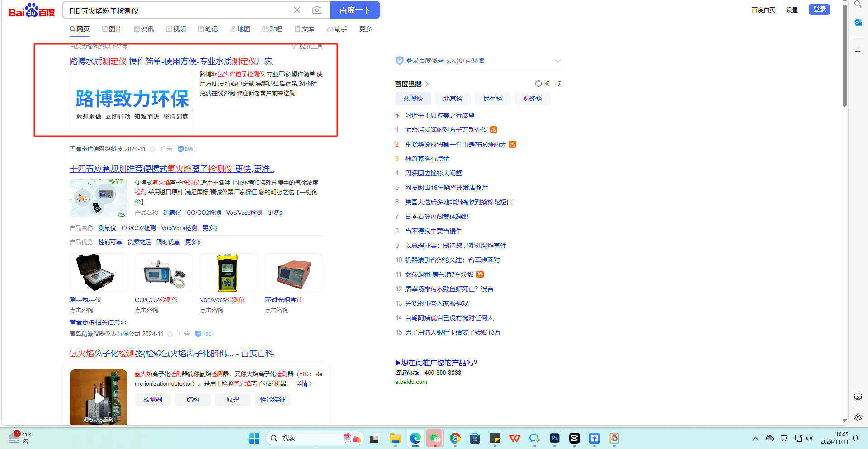Click the page vertical scrollbar thumb

(844, 54)
